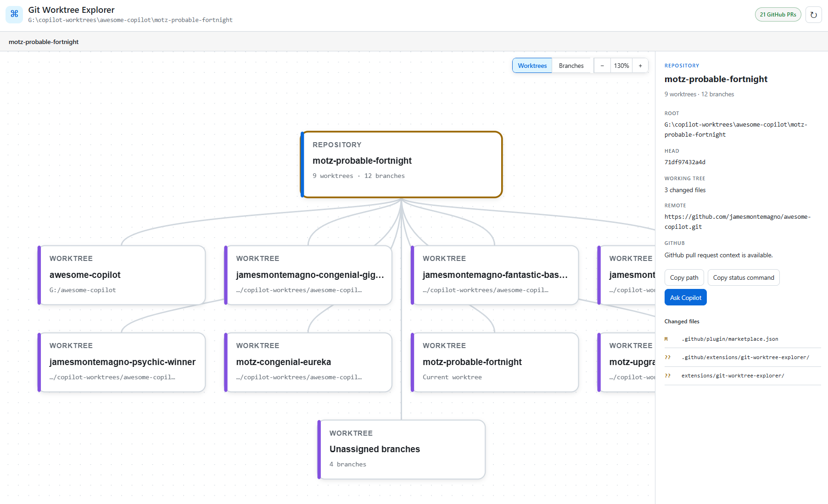The width and height of the screenshot is (828, 504).
Task: Click the remote URL awesome-copilot.git
Action: (x=738, y=222)
